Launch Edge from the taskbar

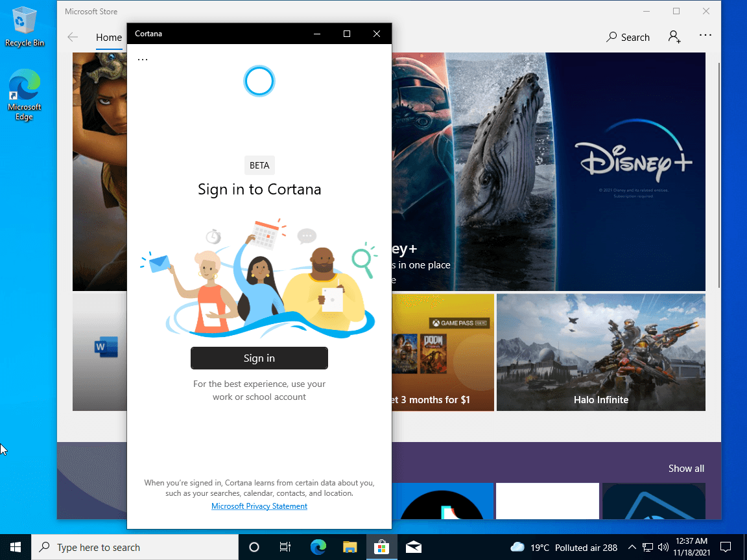[x=318, y=547]
